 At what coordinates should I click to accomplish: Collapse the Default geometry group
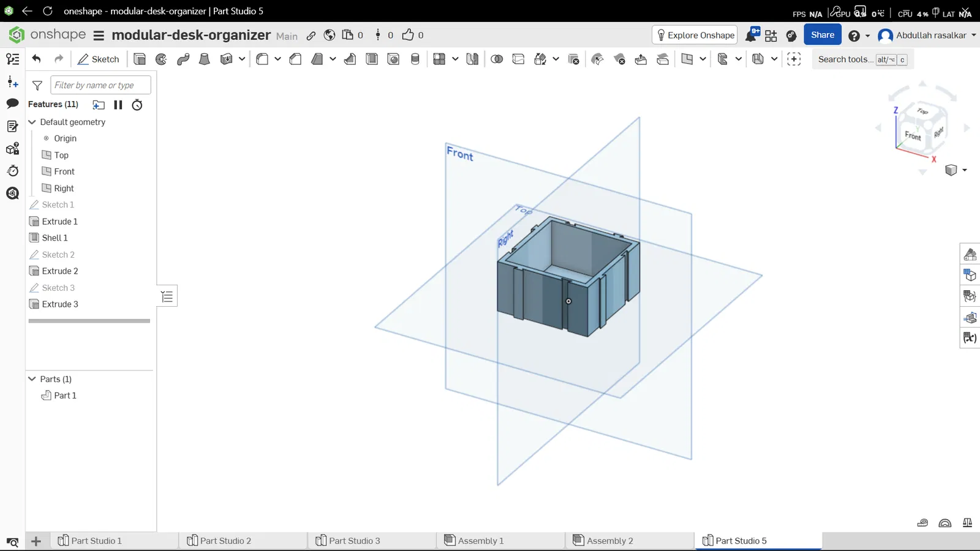(32, 122)
